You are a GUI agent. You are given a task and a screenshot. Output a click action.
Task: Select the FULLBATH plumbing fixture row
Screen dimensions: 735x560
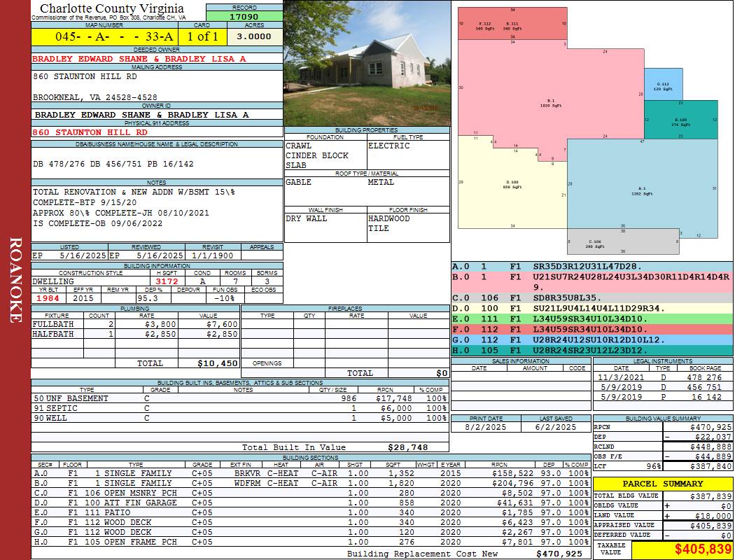point(134,324)
